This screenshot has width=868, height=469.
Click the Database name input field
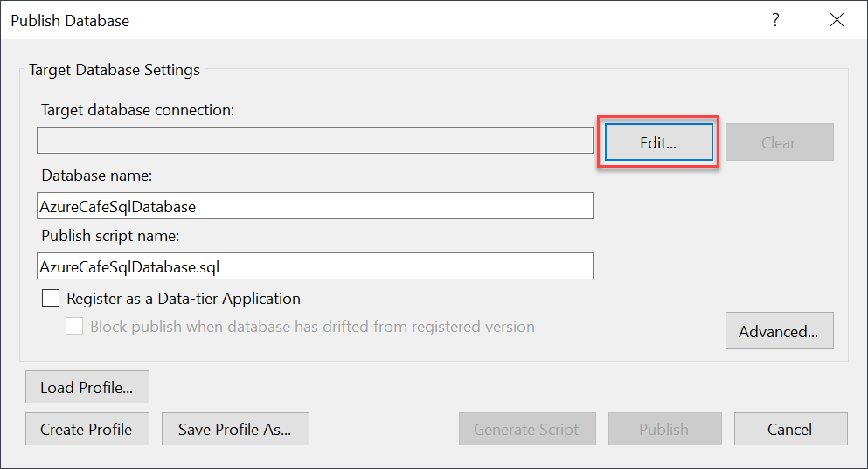coord(315,206)
